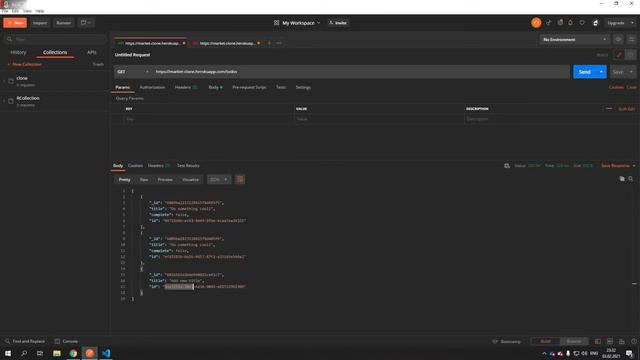Expand the Save dropdown arrow
Image resolution: width=640 pixels, height=360 pixels.
(631, 72)
